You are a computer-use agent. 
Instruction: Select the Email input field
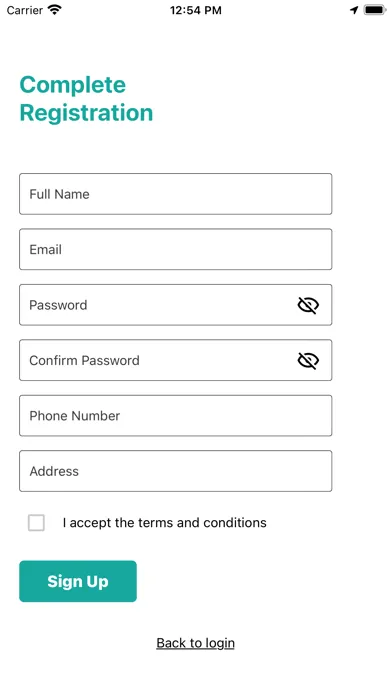coord(175,249)
